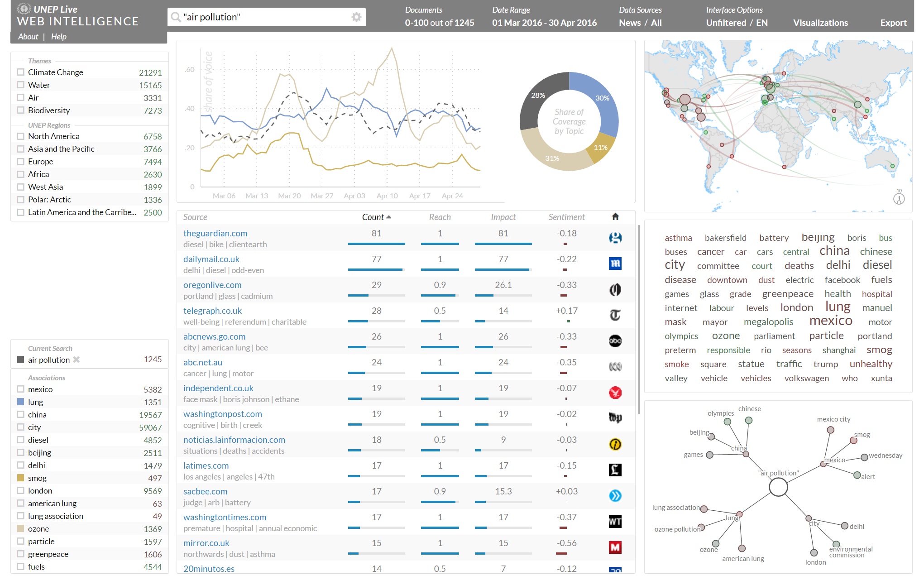Viewport: 924px width, 585px height.
Task: Click the air pollution search field
Action: tap(266, 17)
